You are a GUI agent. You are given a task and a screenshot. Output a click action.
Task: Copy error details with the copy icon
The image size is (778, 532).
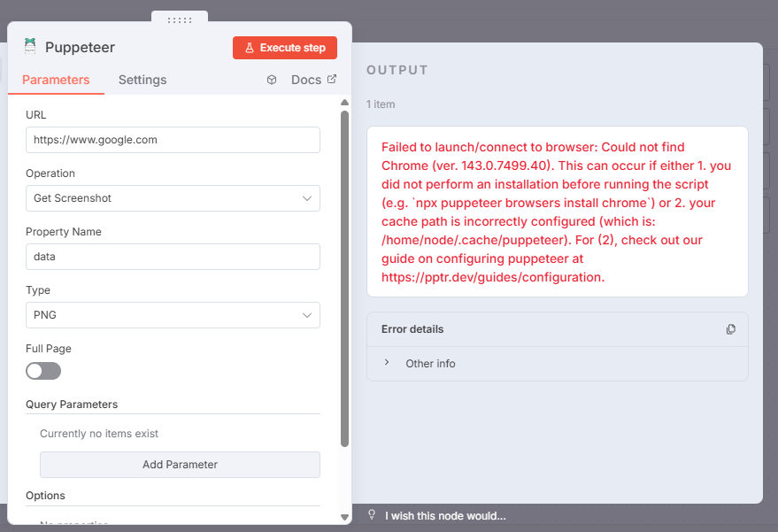(730, 329)
